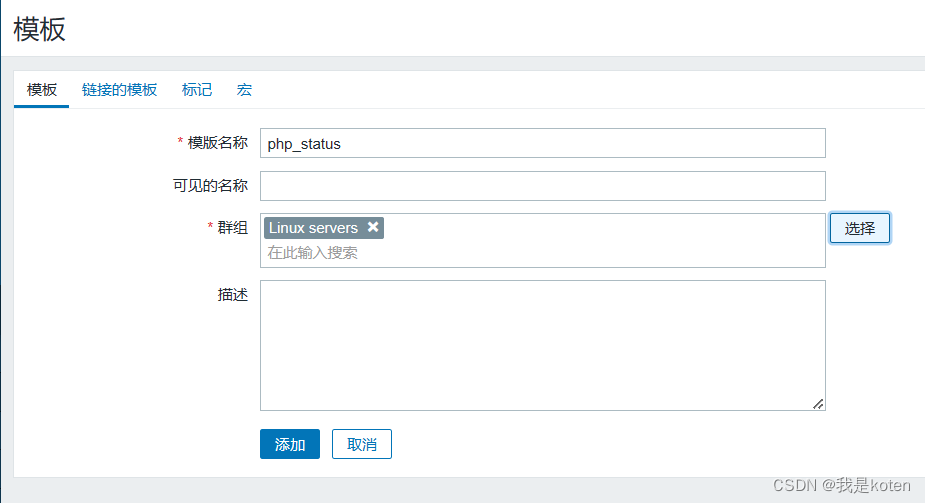Click the 选择 button beside groups
The width and height of the screenshot is (925, 503).
click(x=859, y=228)
